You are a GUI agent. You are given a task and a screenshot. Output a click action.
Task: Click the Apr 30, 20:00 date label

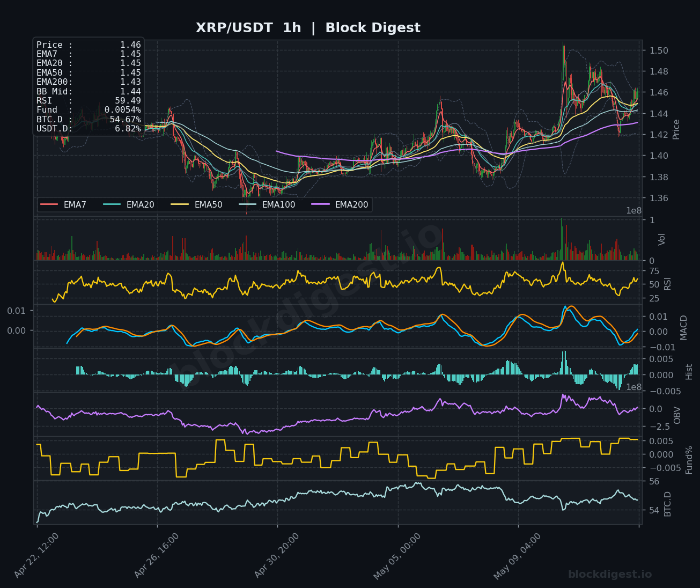pos(277,555)
